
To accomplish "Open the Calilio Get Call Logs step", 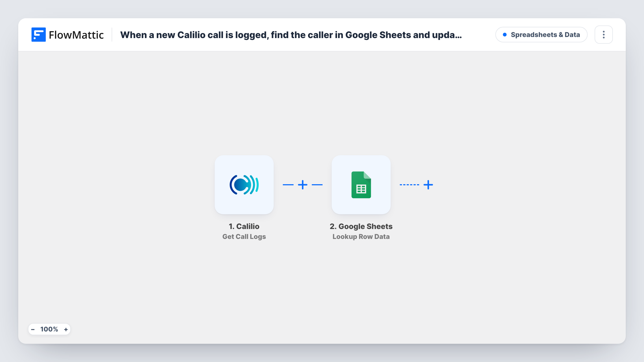I will (244, 185).
